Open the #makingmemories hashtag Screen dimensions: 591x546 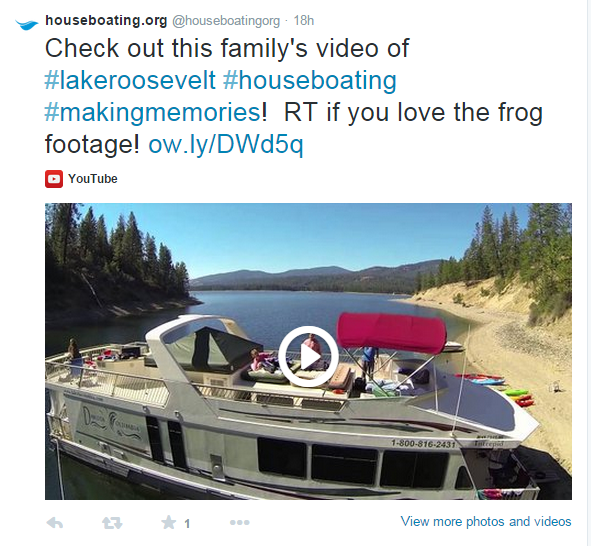pos(153,113)
